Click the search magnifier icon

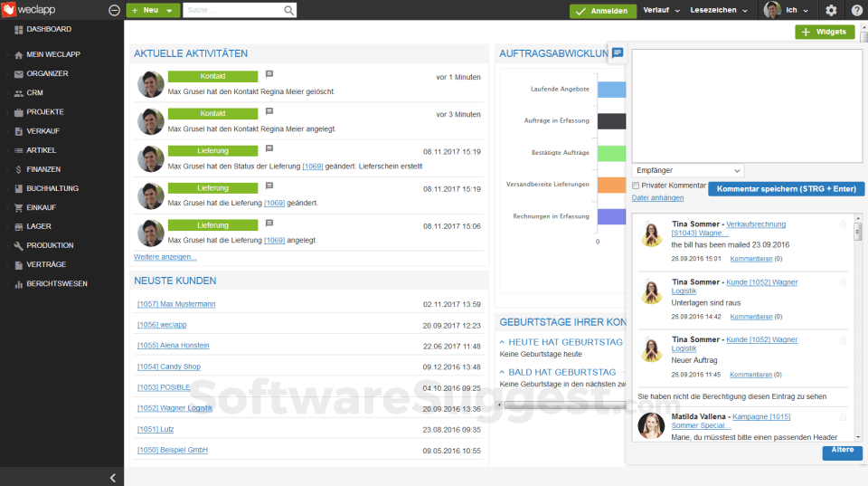(289, 10)
